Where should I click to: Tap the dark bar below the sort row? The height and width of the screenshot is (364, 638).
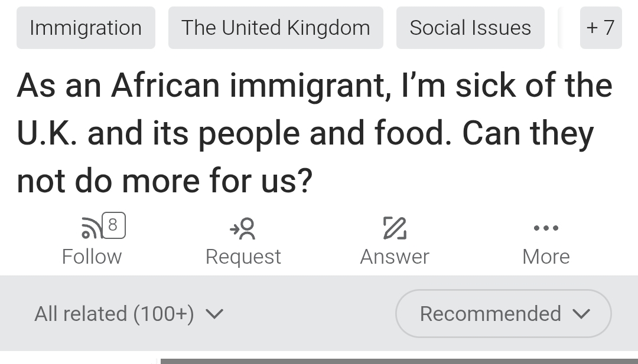coord(399,360)
